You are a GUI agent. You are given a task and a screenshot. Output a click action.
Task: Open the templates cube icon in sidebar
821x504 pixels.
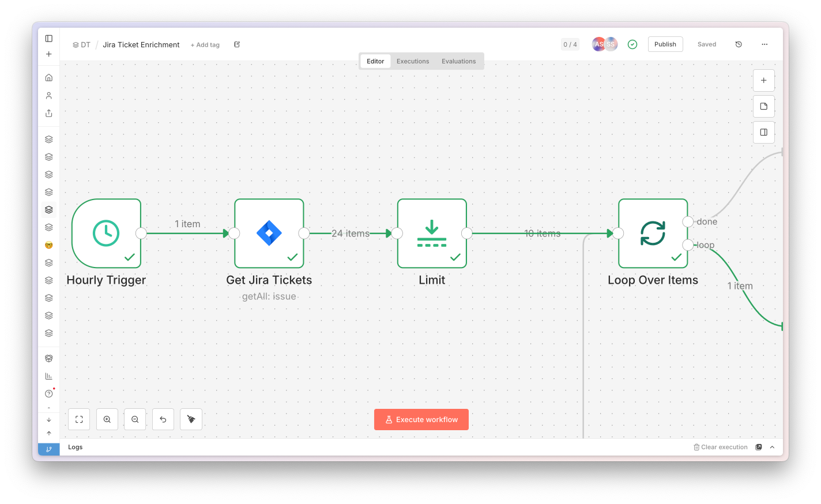coord(49,358)
